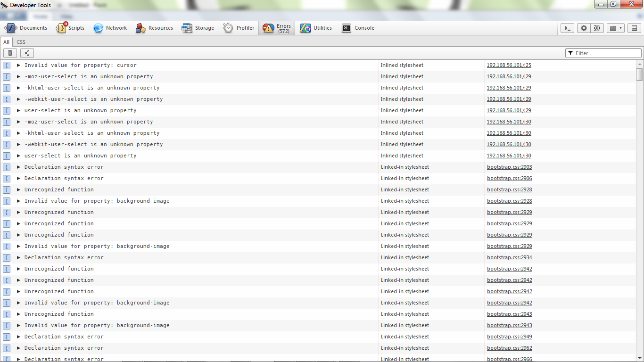Expand the -khtml-user-select entry at line 29
This screenshot has height=362, width=644.
click(19, 88)
